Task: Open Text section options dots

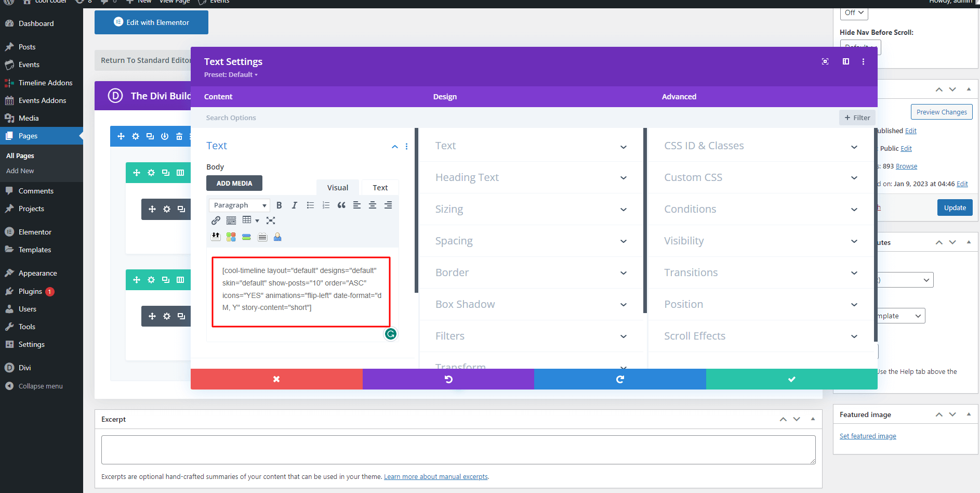Action: (x=406, y=147)
